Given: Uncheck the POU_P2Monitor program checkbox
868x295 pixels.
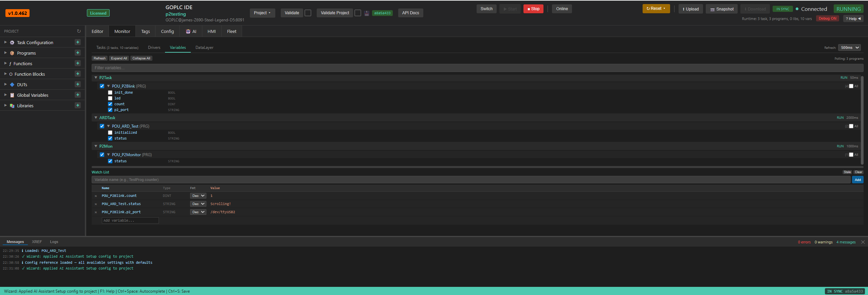Looking at the screenshot, I should [x=102, y=155].
